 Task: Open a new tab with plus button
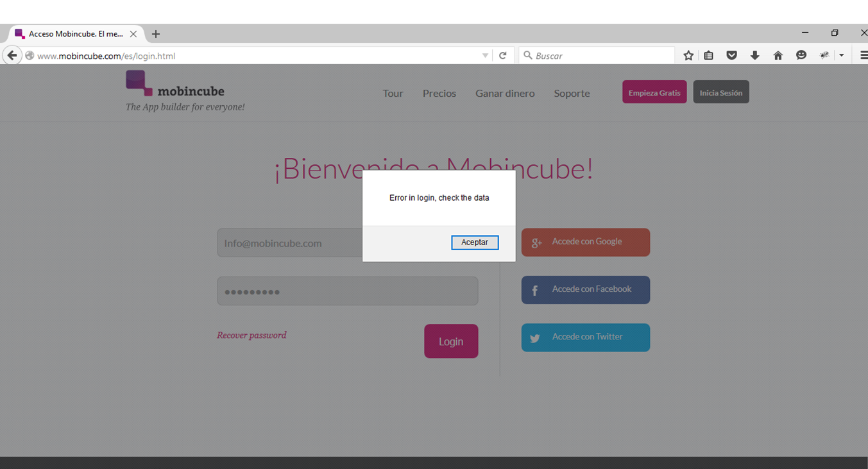[x=156, y=34]
